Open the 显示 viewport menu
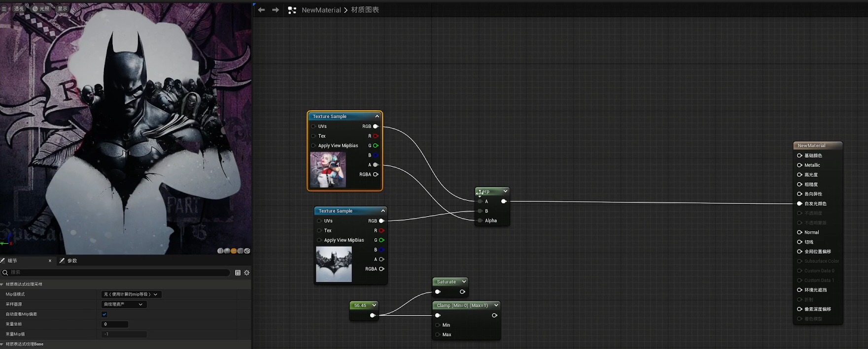This screenshot has width=868, height=349. click(63, 8)
